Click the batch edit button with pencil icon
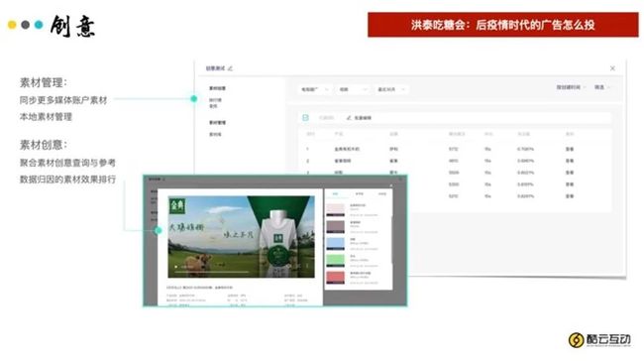This screenshot has width=644, height=361. (359, 118)
